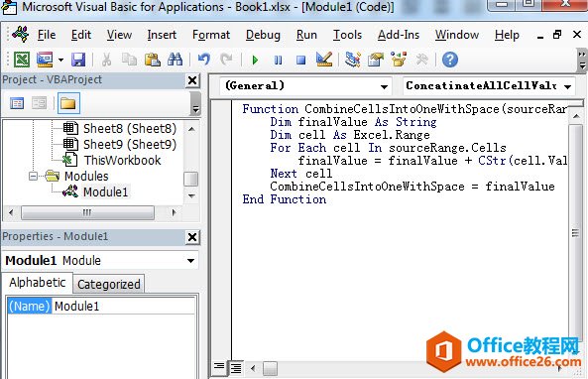Toggle Design Mode icon in toolbar

coord(324,60)
